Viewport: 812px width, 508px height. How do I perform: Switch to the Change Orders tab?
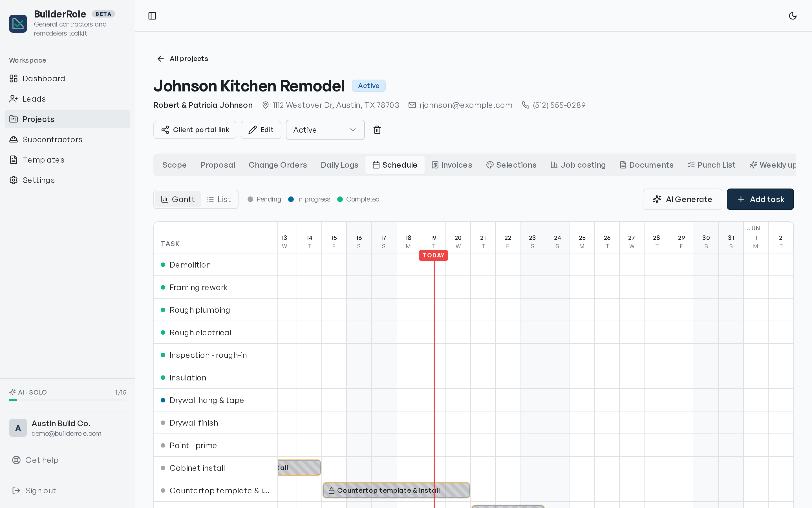(277, 165)
